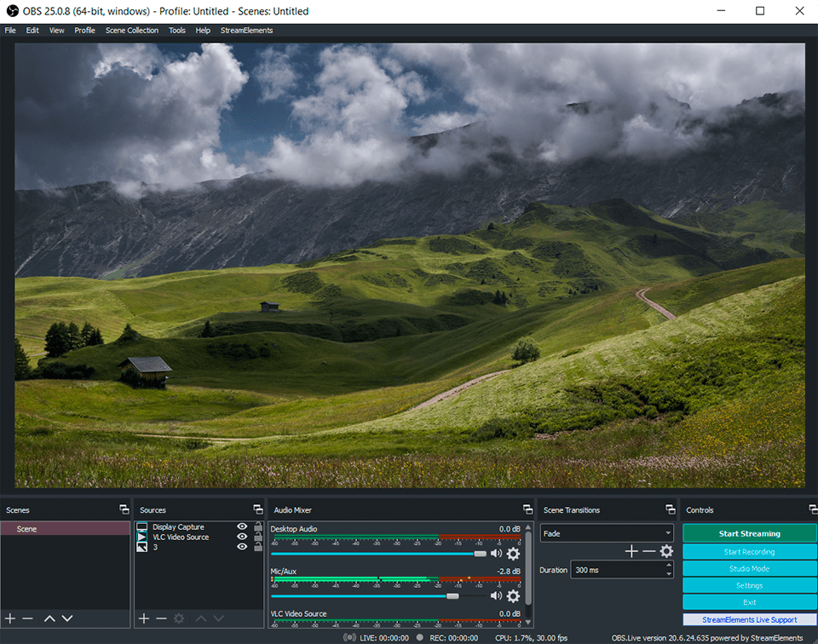
Task: Open the Fade transition dropdown
Action: point(607,532)
